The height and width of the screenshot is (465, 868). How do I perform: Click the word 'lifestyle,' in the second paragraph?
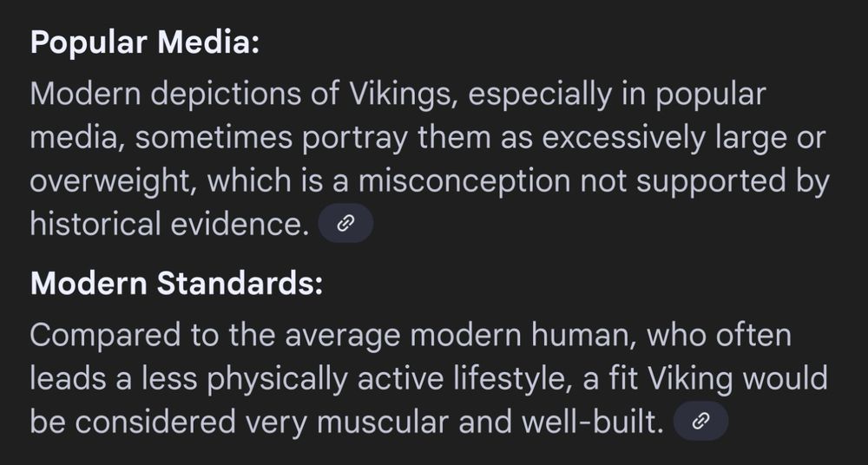pos(510,378)
